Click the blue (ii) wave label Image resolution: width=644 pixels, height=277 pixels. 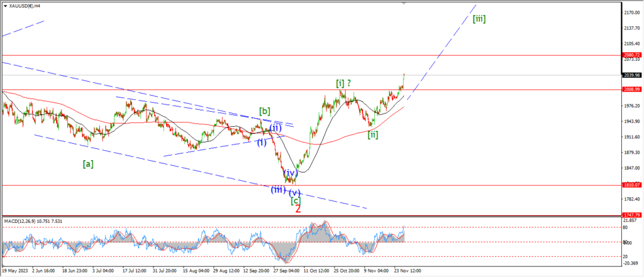coord(275,128)
